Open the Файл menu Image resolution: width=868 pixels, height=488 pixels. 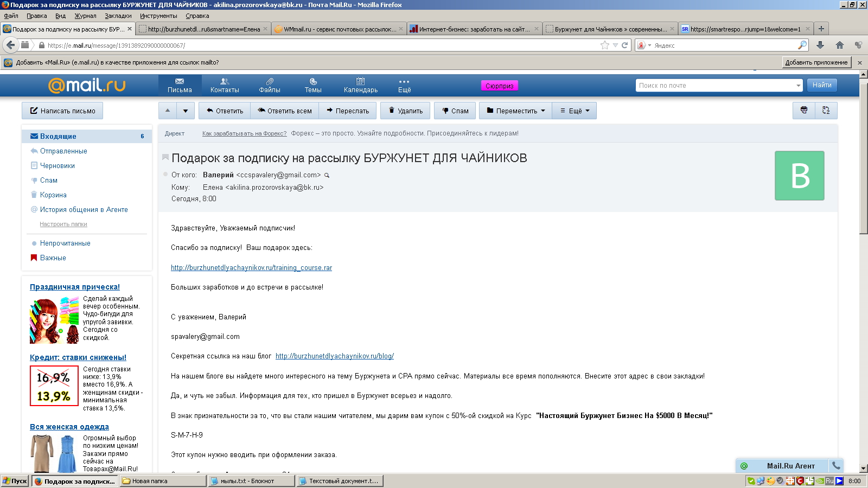click(11, 16)
